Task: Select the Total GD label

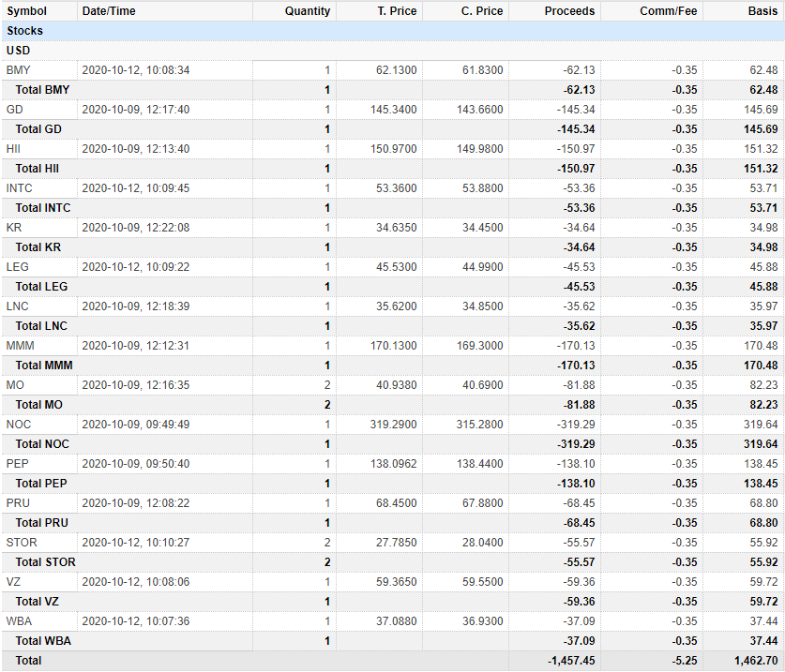Action: coord(38,129)
